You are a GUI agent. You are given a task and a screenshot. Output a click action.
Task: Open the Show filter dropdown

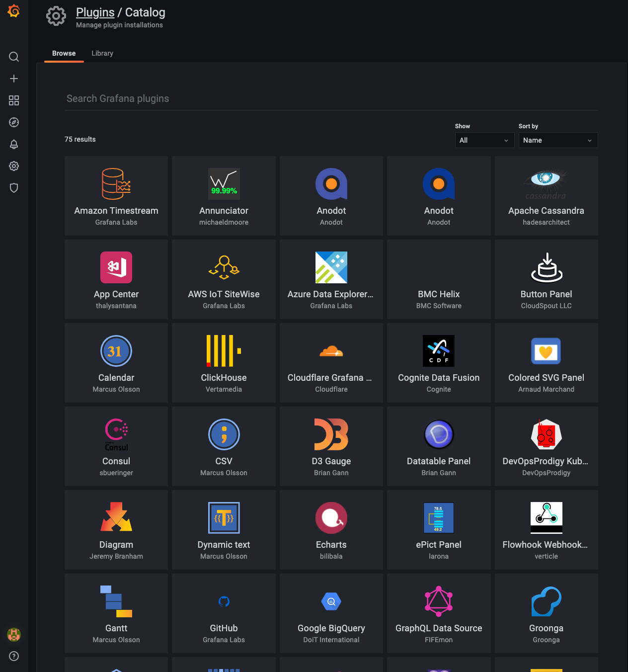click(484, 140)
